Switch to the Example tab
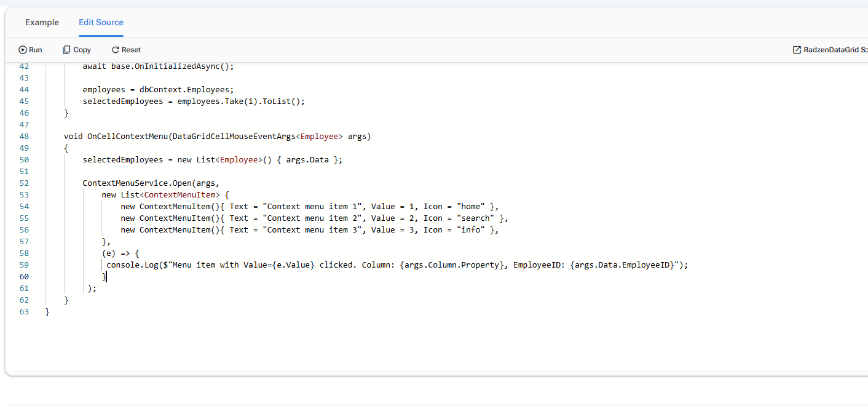Viewport: 868px width, 406px height. pos(42,22)
